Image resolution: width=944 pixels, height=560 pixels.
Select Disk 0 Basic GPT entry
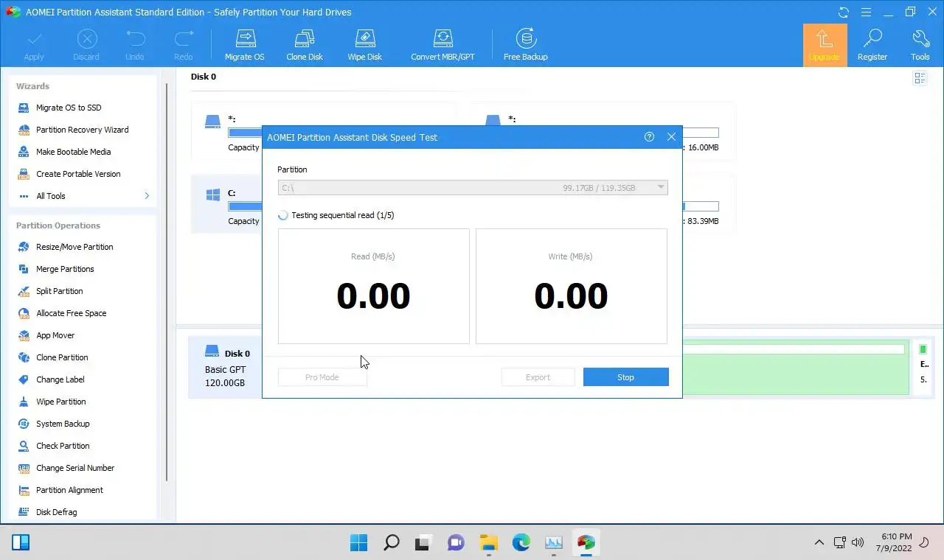pyautogui.click(x=226, y=368)
